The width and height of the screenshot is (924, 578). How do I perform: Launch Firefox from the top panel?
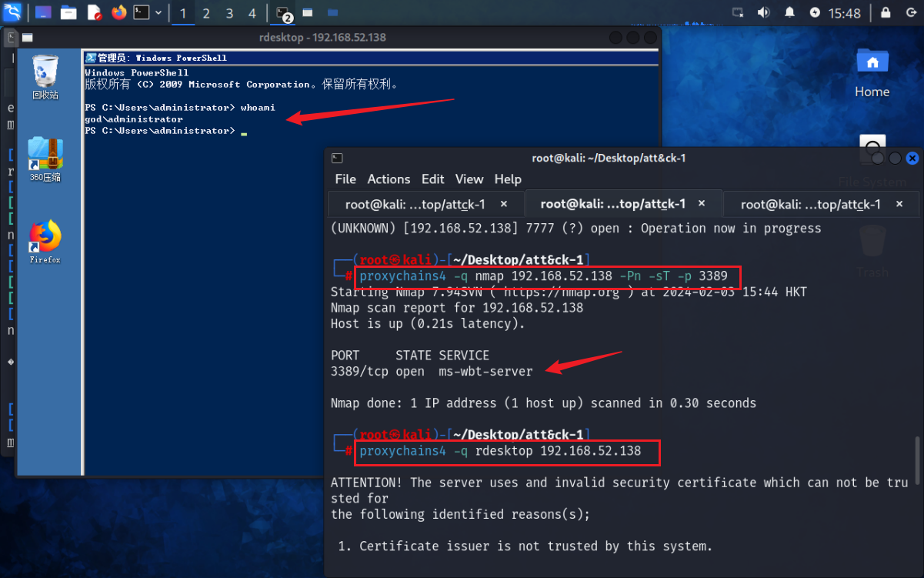coord(118,12)
